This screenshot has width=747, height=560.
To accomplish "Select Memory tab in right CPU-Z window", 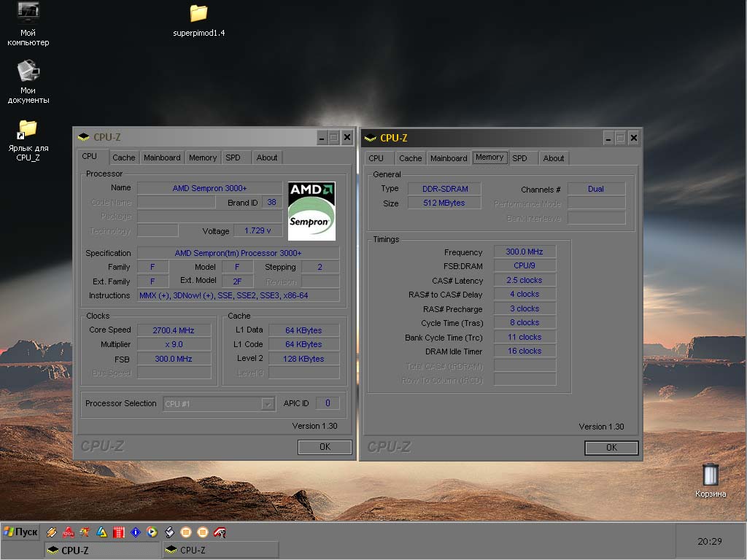I will 489,157.
